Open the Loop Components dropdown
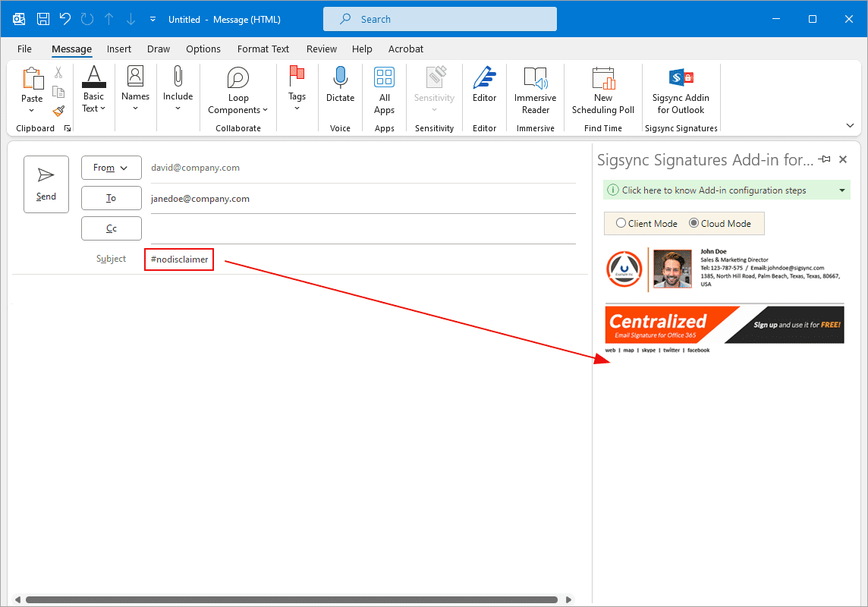Viewport: 868px width, 607px height. pyautogui.click(x=238, y=90)
